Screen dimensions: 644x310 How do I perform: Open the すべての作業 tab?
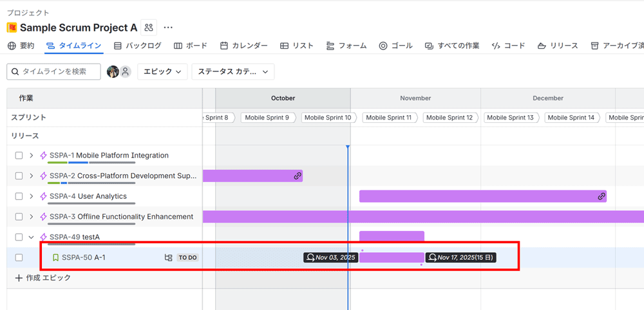click(452, 46)
